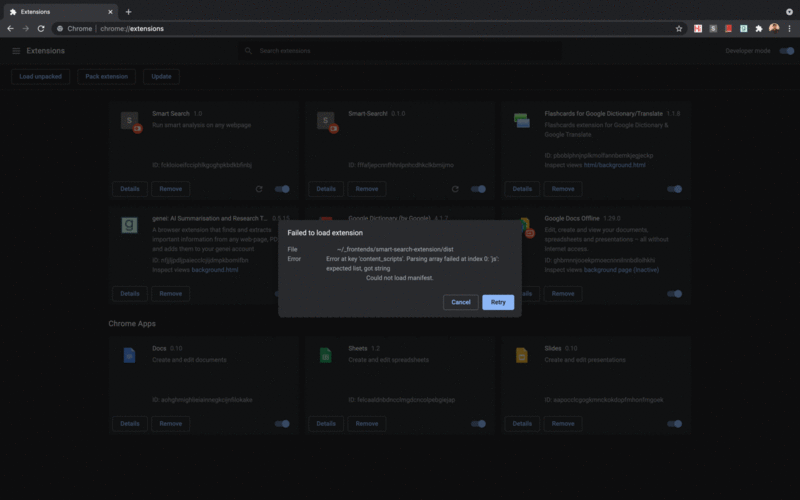Image resolution: width=800 pixels, height=500 pixels.
Task: Remove the genei extension
Action: tap(170, 293)
